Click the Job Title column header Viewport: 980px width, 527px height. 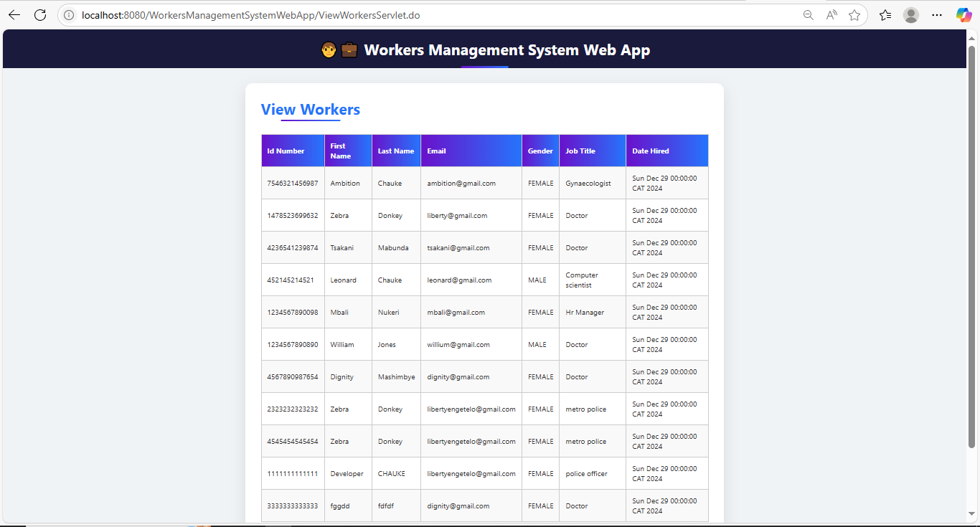pyautogui.click(x=580, y=151)
